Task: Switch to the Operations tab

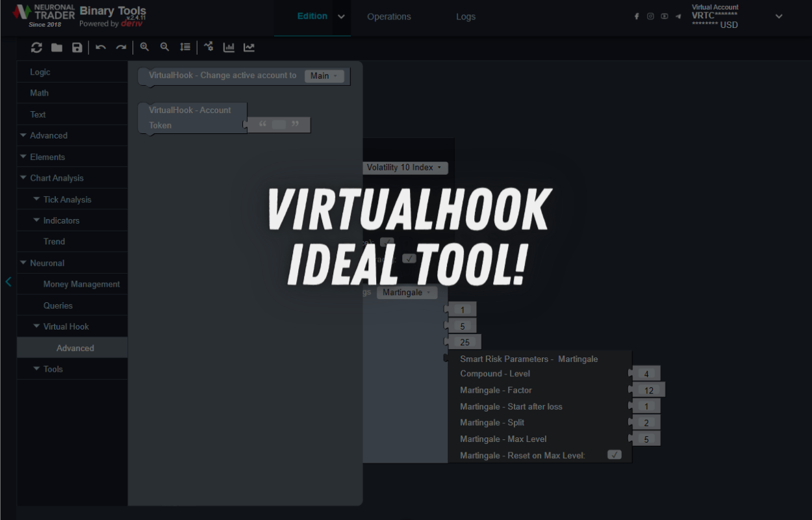Action: [x=388, y=17]
